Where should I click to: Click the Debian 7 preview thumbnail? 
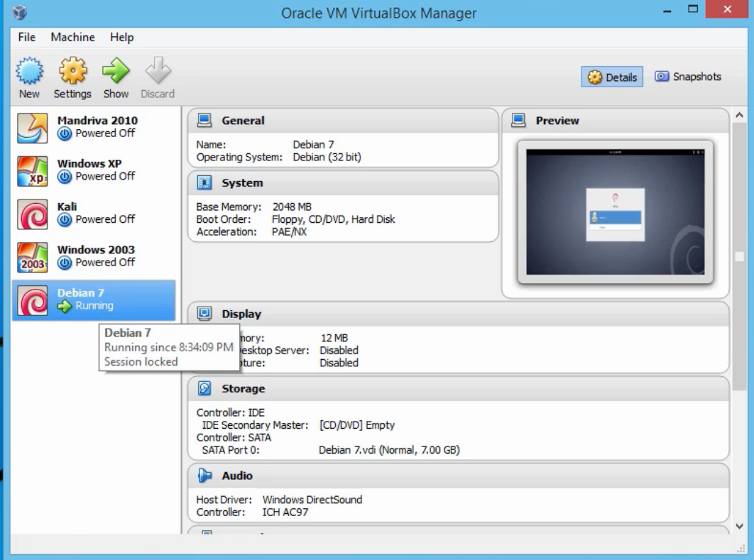(615, 212)
